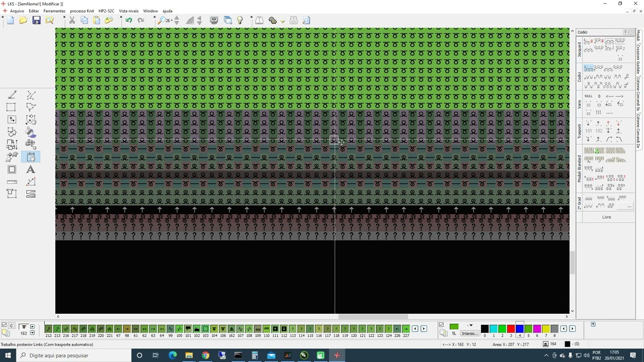This screenshot has width=644, height=362.
Task: Expand the dropdown at the far bottom right
Action: point(593,324)
